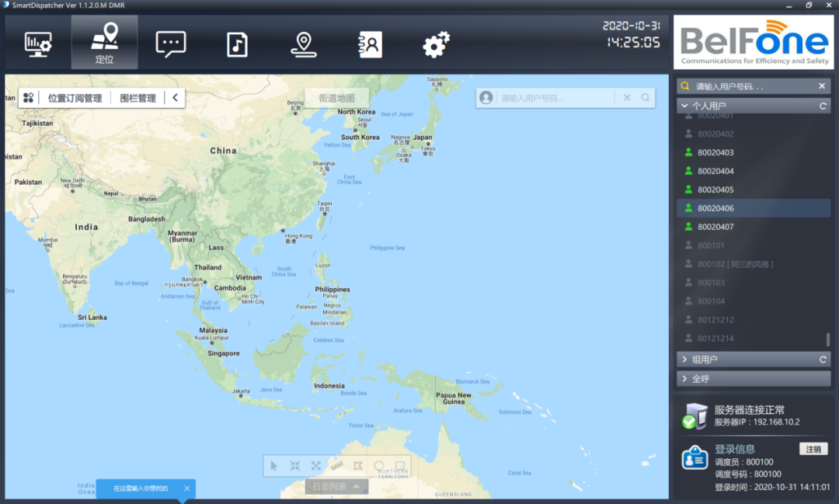Restore down the SmartDispatcher window
The width and height of the screenshot is (839, 504).
(809, 5)
